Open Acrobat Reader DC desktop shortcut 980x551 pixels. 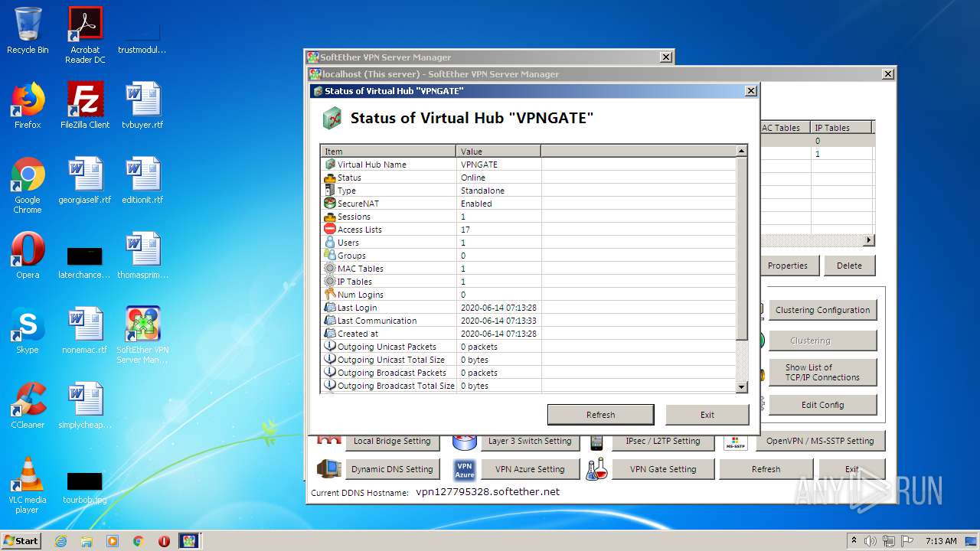tap(85, 35)
